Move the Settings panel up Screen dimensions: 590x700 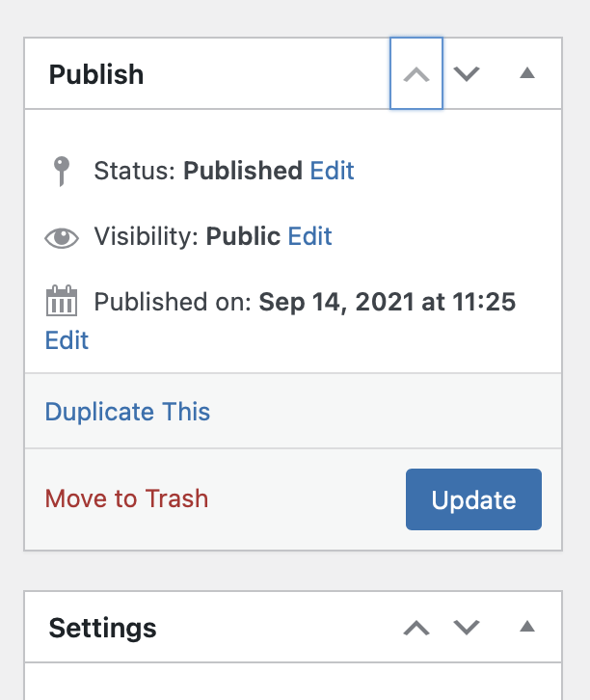click(x=416, y=628)
